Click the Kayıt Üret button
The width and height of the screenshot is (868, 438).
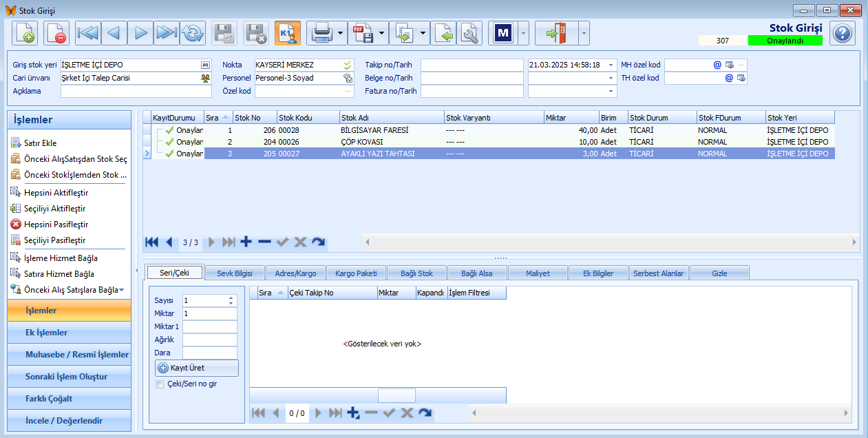(197, 368)
